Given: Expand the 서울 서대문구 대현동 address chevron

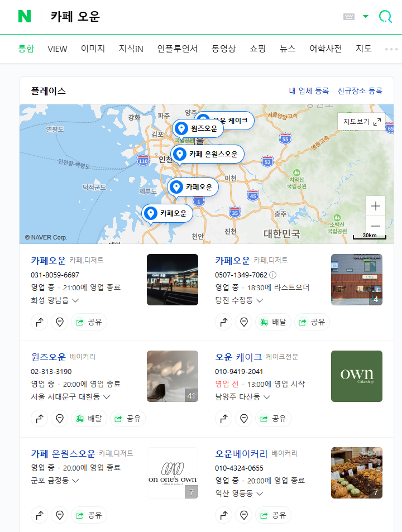Looking at the screenshot, I should (107, 396).
